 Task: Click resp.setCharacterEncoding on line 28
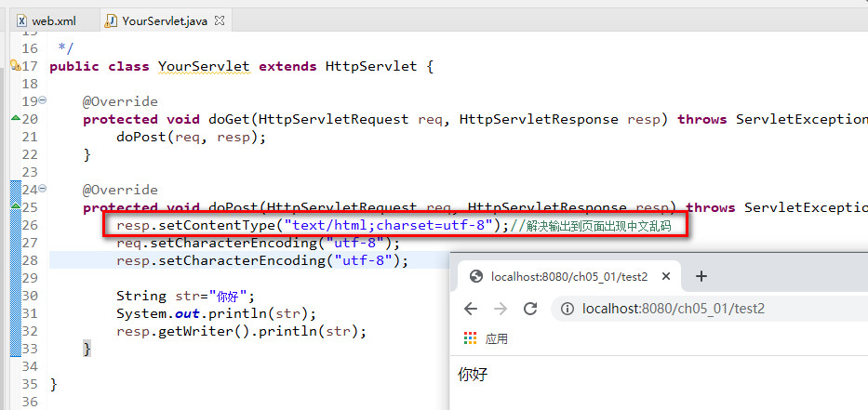click(x=262, y=260)
